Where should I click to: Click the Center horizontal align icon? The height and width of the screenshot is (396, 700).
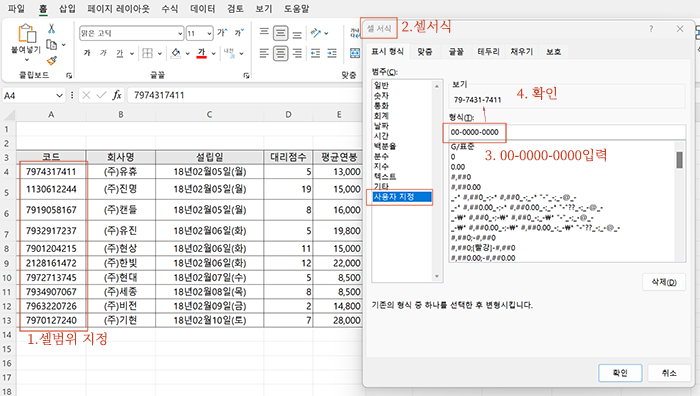click(280, 54)
